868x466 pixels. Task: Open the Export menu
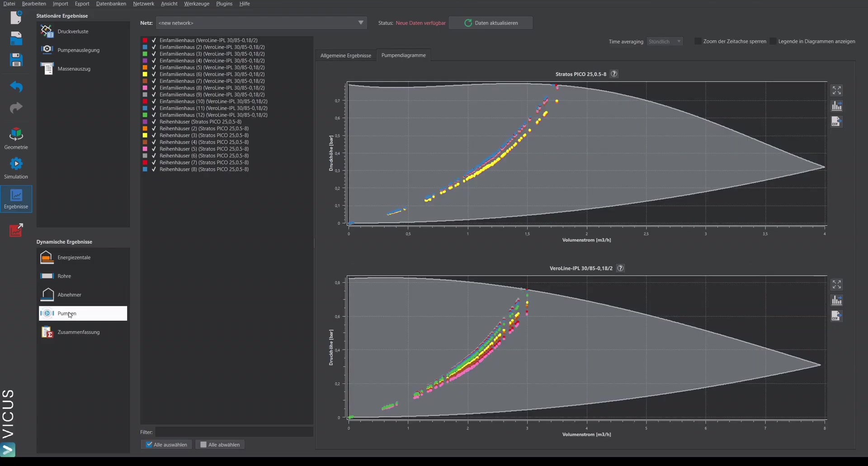(82, 4)
